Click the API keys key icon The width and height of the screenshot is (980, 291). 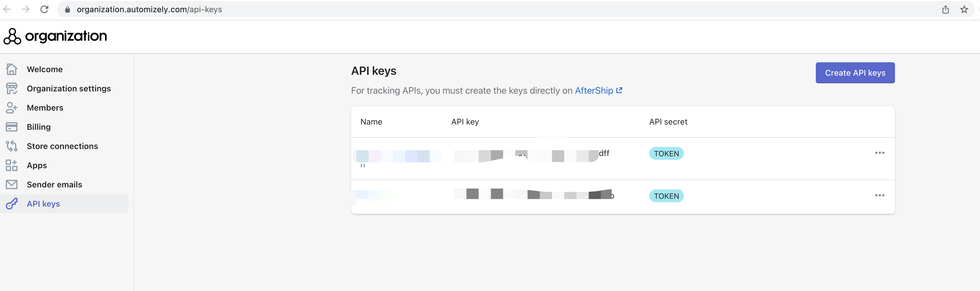11,204
